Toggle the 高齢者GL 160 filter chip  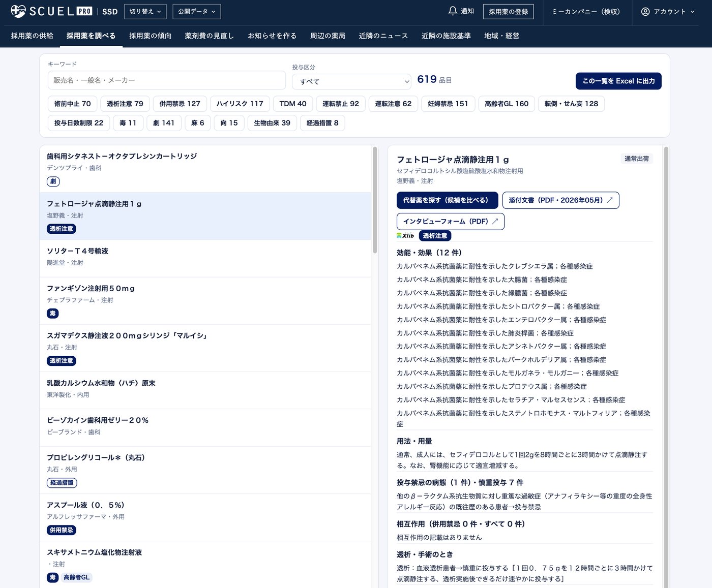point(507,104)
